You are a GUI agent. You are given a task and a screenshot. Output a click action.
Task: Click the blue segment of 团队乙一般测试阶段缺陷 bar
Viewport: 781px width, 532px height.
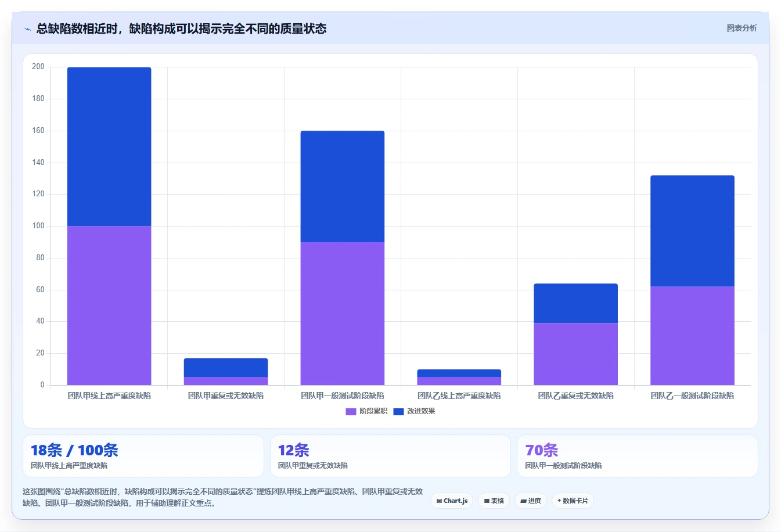click(692, 231)
